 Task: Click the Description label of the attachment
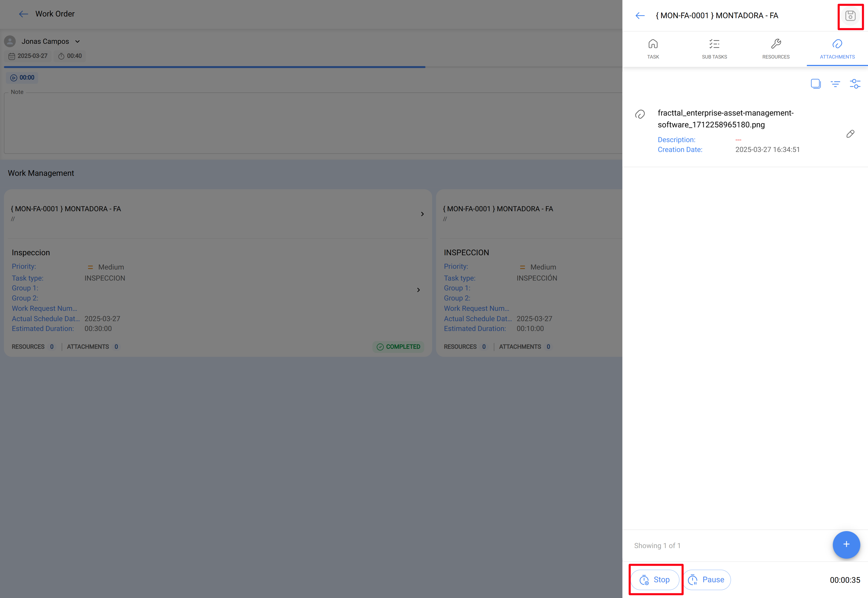click(x=676, y=140)
